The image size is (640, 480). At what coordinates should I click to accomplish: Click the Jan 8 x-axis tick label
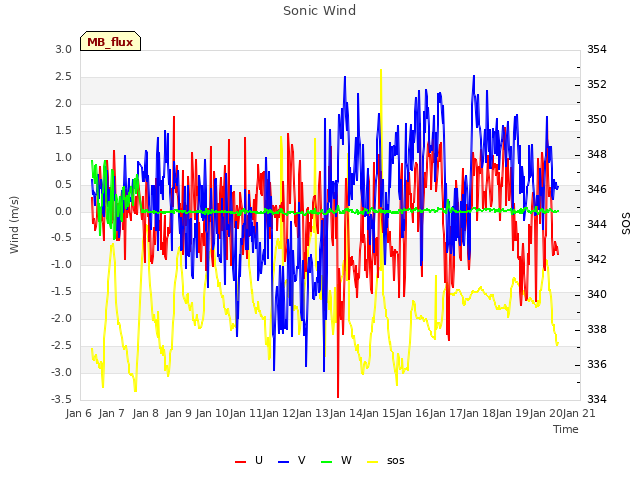[145, 413]
